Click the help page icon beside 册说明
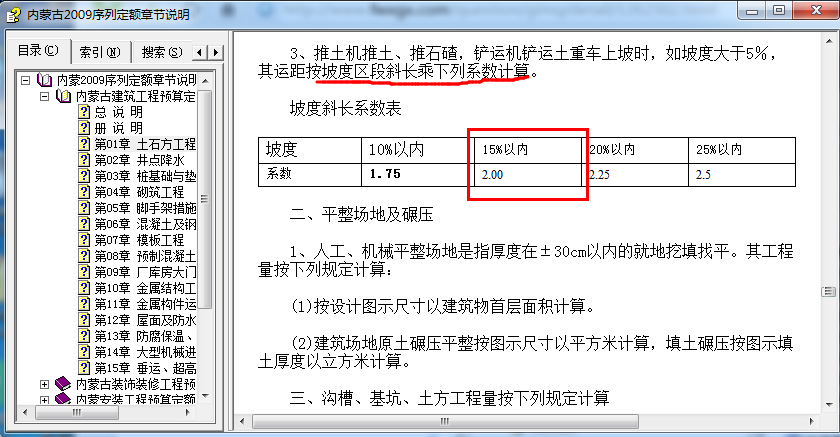This screenshot has height=437, width=840. 84,128
